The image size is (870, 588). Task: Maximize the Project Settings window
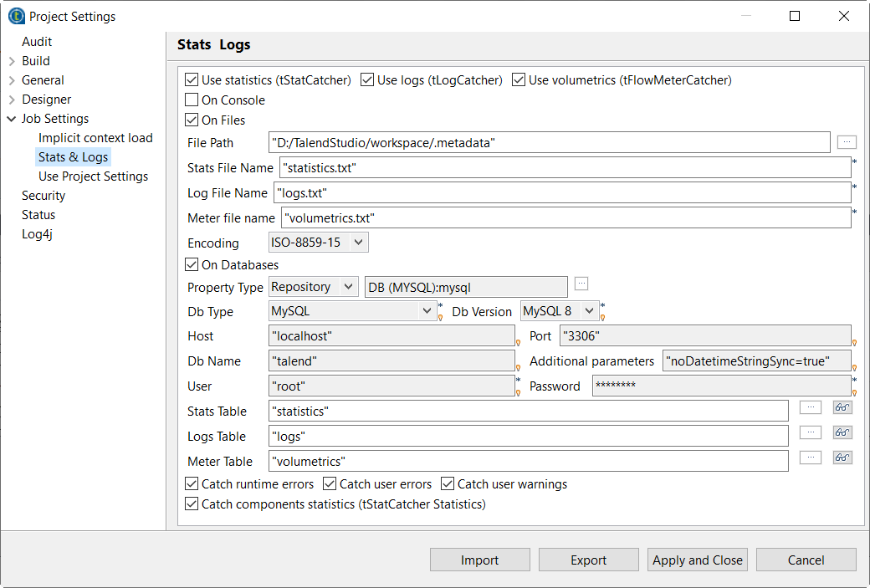click(x=795, y=16)
